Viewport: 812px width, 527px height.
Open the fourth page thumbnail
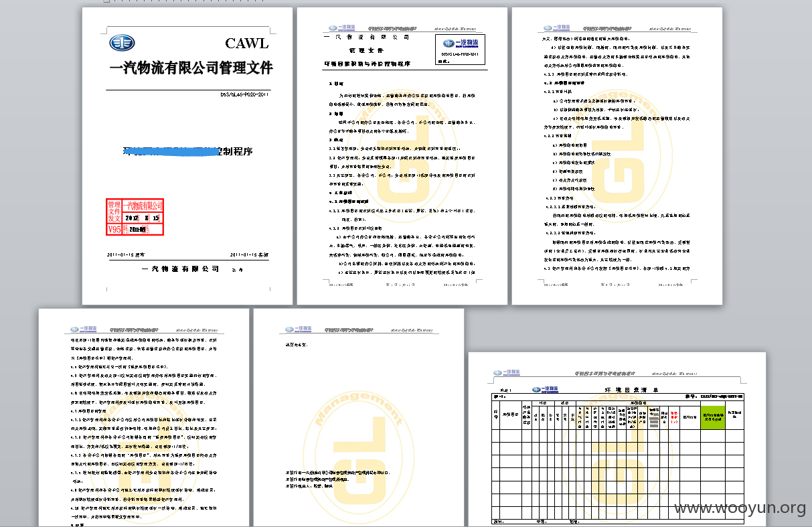point(144,417)
